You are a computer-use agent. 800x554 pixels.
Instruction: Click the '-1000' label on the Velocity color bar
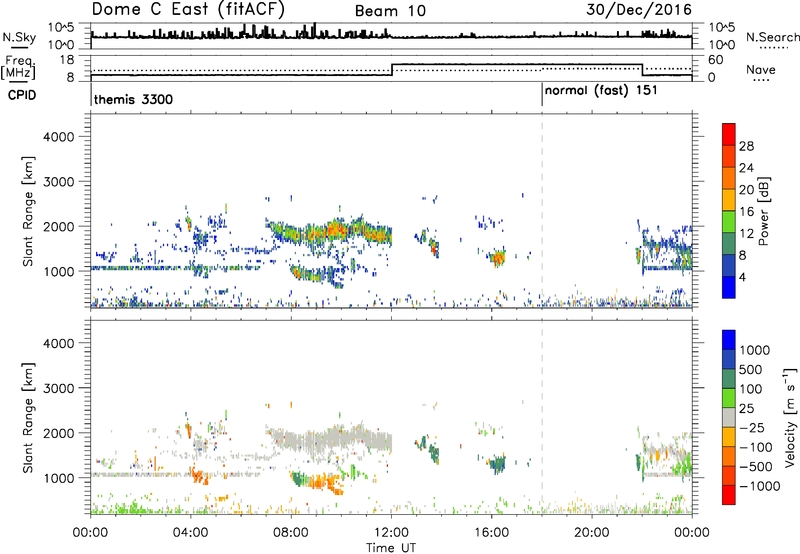759,486
